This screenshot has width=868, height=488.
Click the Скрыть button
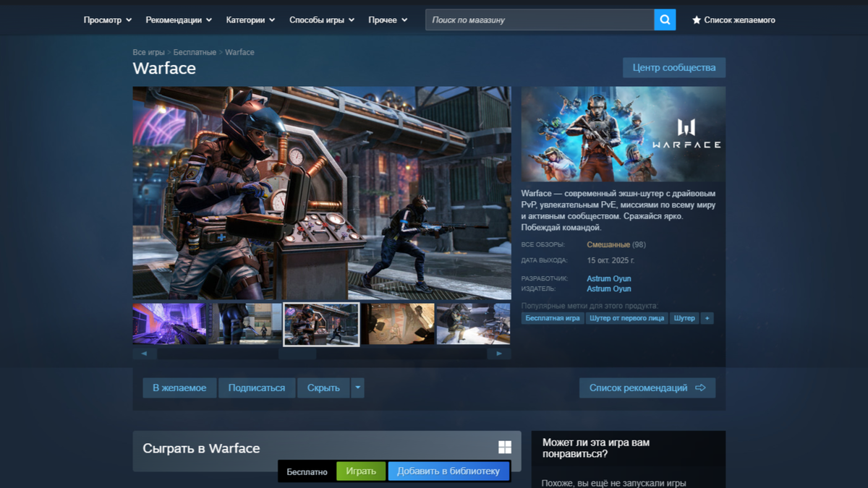323,388
